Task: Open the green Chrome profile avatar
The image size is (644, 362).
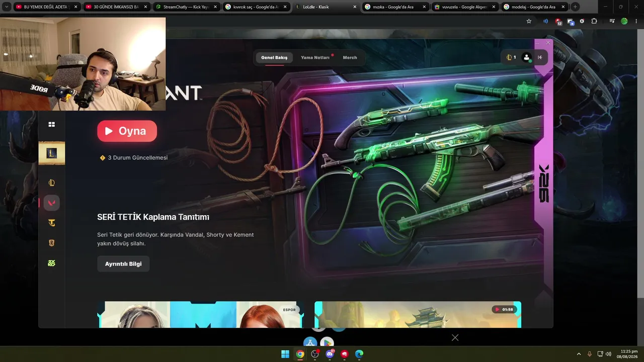Action: pos(624,21)
